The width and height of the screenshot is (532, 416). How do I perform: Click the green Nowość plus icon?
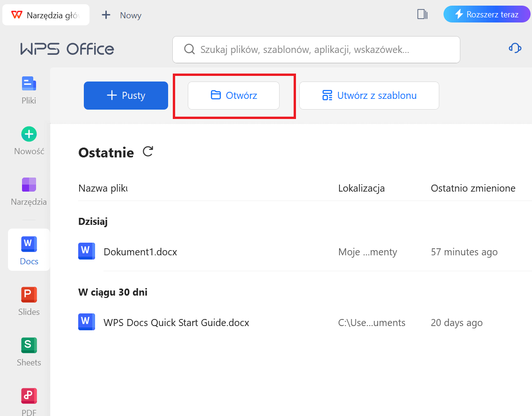point(29,134)
